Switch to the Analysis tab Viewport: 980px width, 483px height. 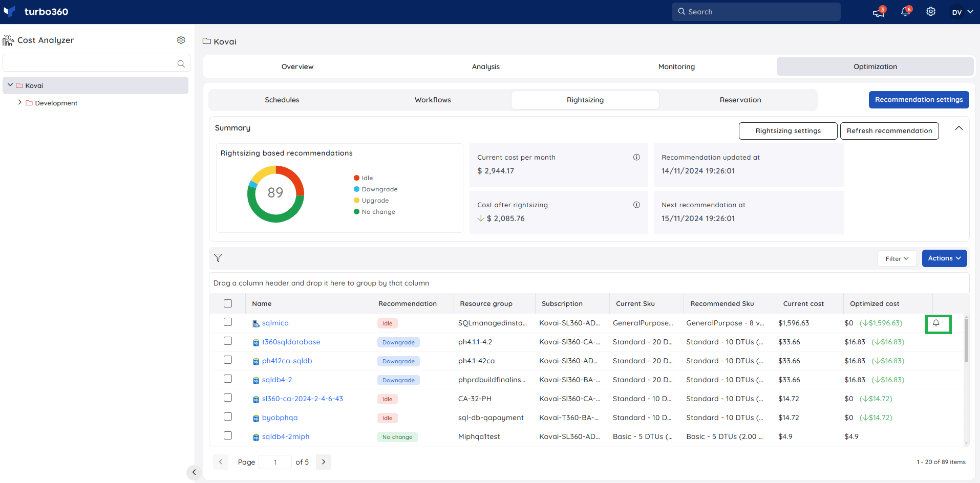(x=486, y=67)
